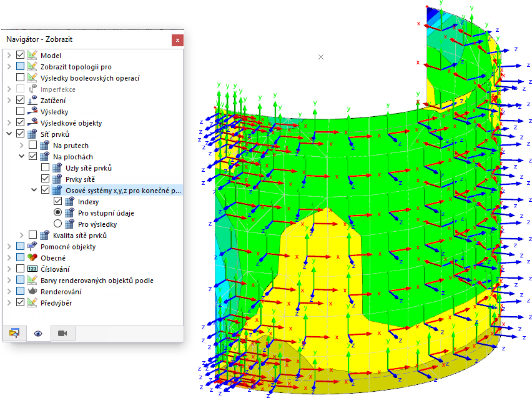Select the Pro výsledky radio button
Image resolution: width=532 pixels, height=398 pixels.
pos(57,224)
